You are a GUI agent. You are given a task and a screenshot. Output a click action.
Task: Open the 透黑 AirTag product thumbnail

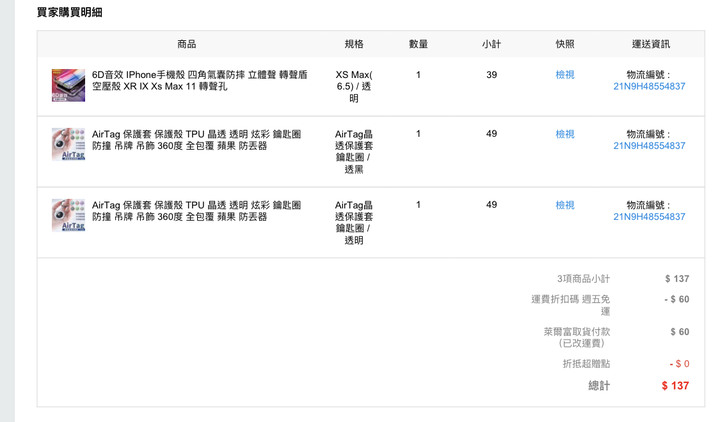pos(68,144)
